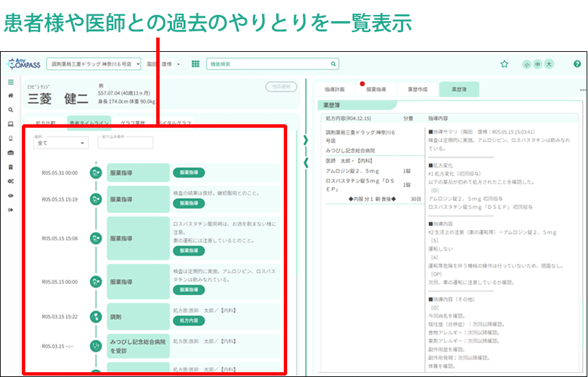
Task: Open the pharmacy store selection dropdown
Action: 94,64
